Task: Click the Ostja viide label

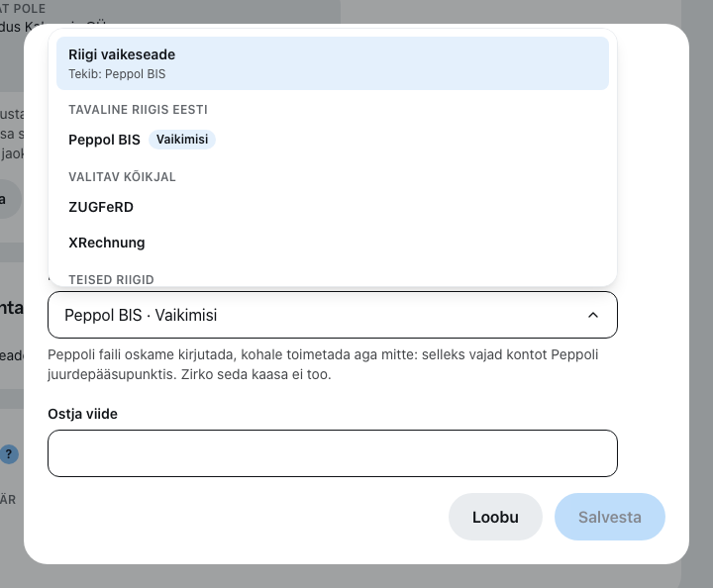Action: tap(83, 414)
